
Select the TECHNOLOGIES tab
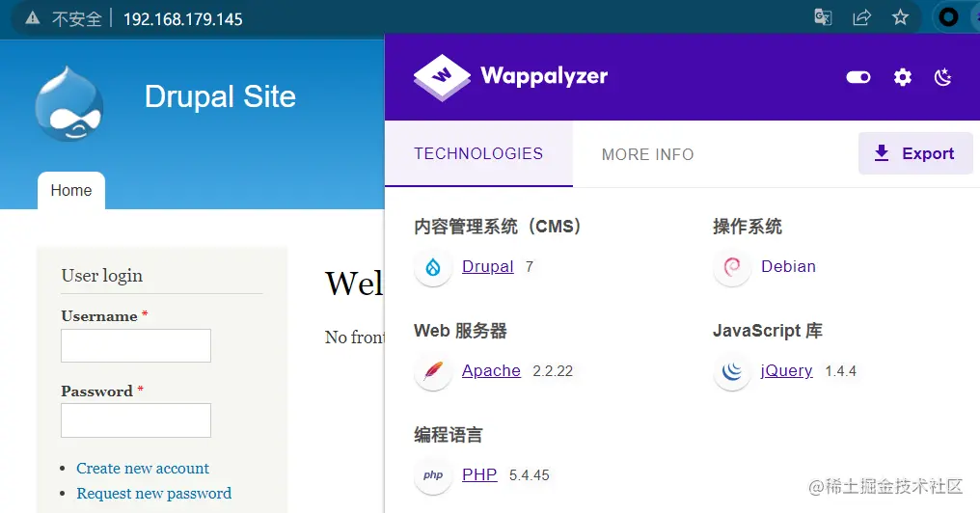point(478,153)
